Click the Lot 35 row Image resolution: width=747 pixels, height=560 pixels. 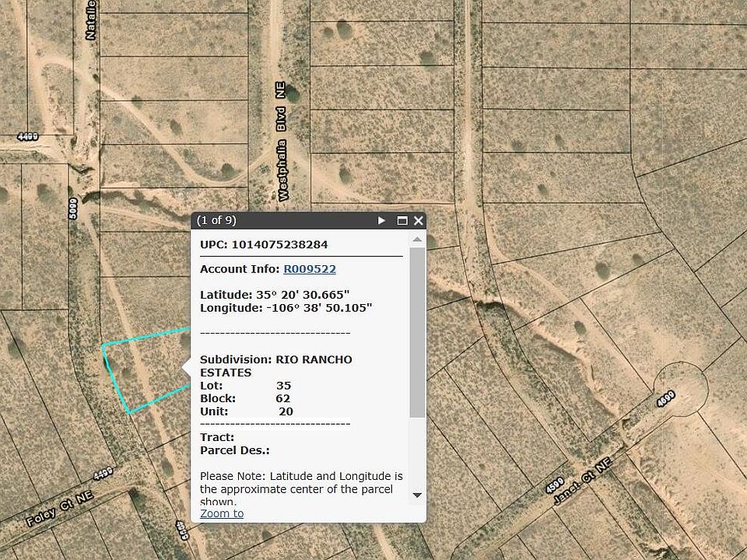(246, 386)
